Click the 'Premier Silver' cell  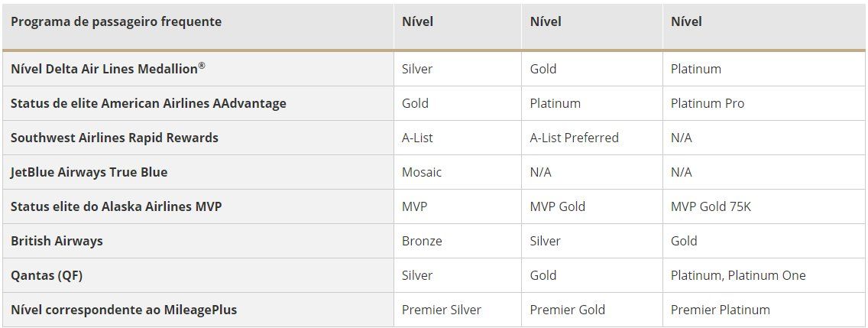[x=442, y=310]
